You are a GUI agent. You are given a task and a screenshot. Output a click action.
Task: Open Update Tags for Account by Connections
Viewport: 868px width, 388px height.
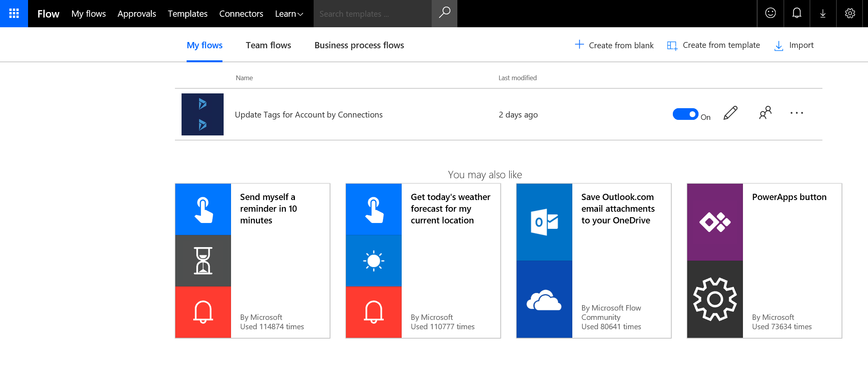[309, 115]
